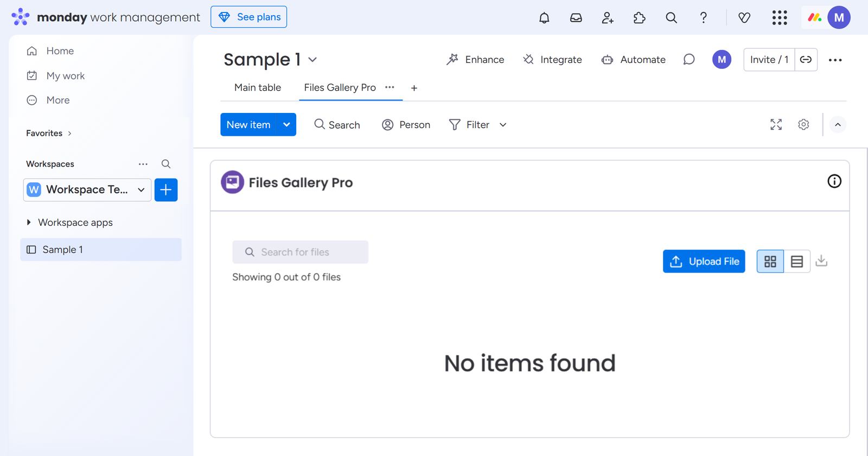Open the notifications bell
This screenshot has height=456, width=868.
click(544, 18)
